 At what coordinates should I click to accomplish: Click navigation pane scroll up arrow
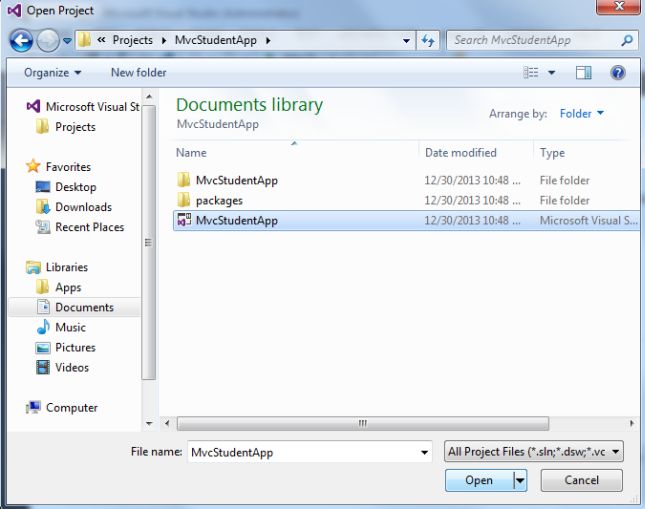pos(149,97)
